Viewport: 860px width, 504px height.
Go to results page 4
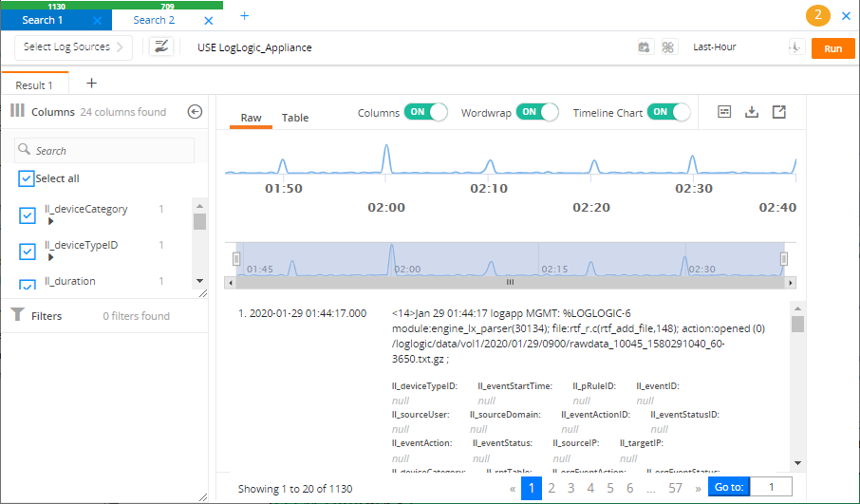pos(590,488)
